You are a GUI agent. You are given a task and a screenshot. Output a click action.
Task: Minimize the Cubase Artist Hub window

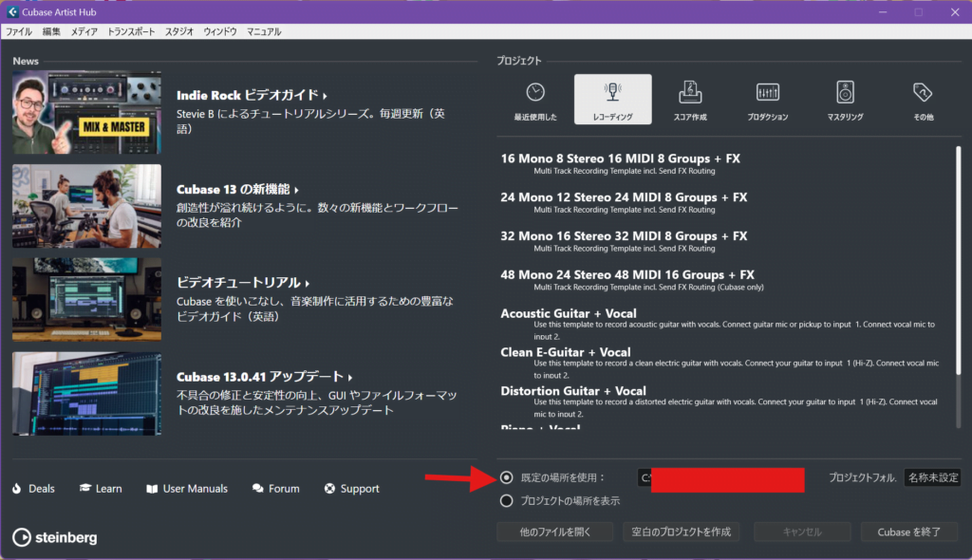(883, 11)
